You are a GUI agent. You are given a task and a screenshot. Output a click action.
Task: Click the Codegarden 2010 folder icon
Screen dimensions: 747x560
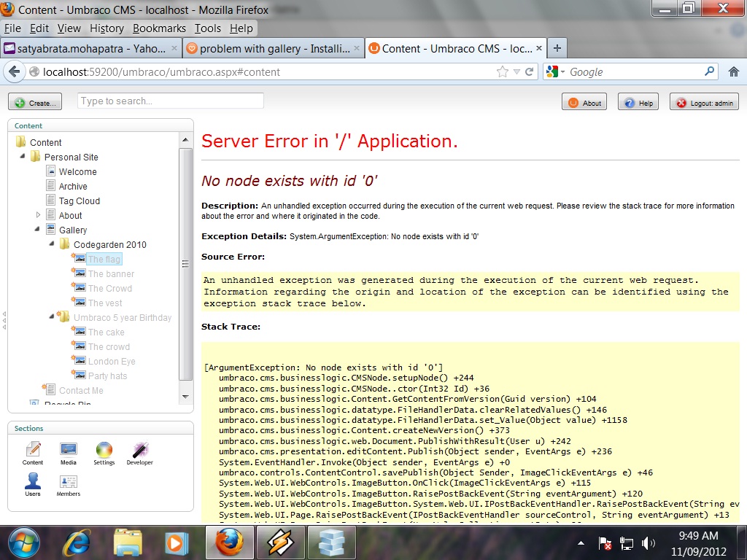pos(64,244)
